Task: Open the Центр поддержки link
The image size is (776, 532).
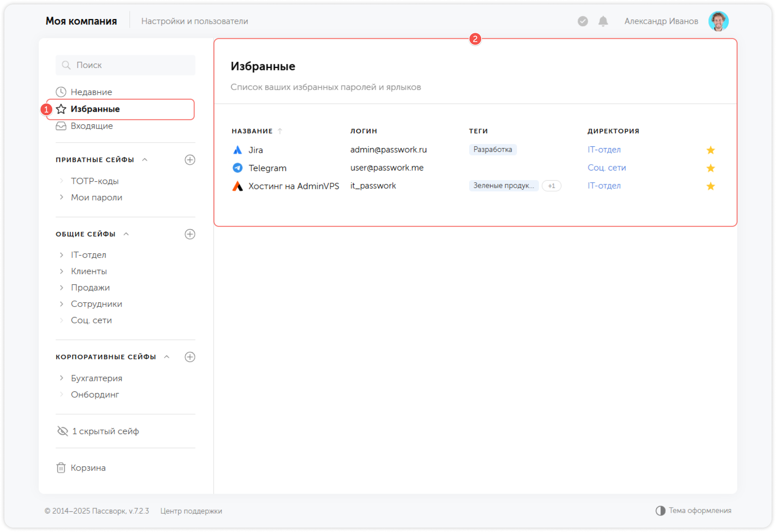Action: click(191, 511)
